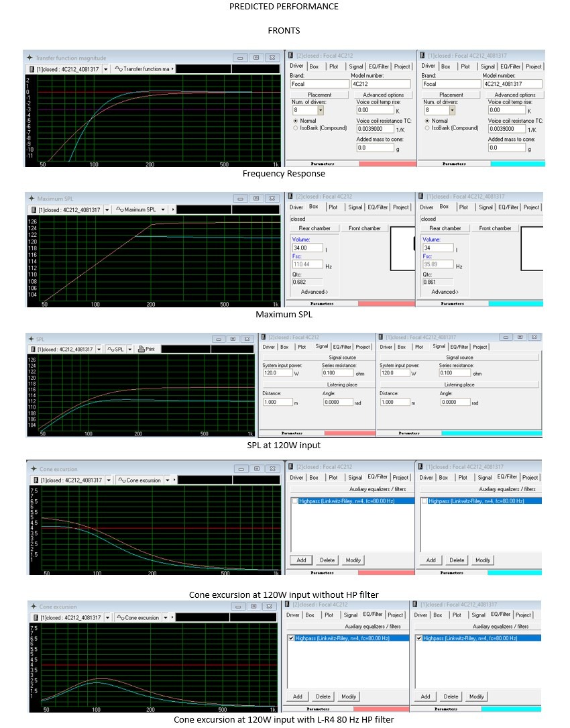The height and width of the screenshot is (728, 570).
Task: Expand the SPL plot type dropdown arrow
Action: [130, 349]
